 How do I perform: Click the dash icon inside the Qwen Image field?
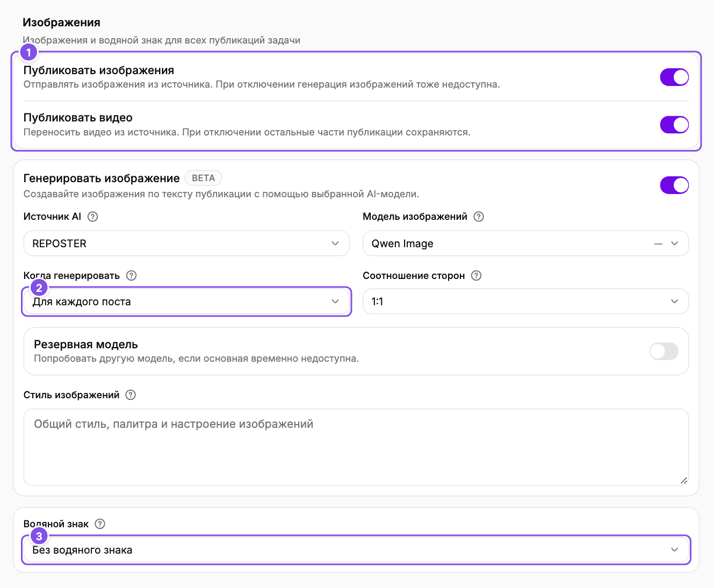[658, 244]
